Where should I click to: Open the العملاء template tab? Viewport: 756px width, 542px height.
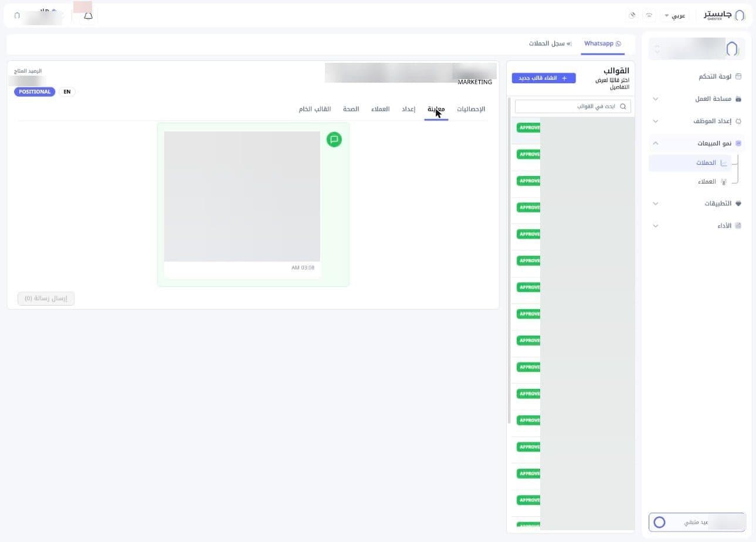click(x=380, y=109)
